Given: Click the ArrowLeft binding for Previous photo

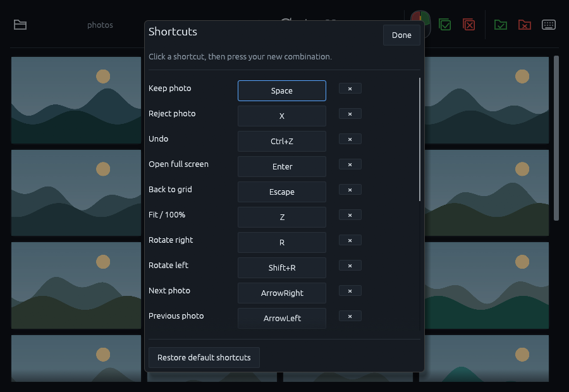Looking at the screenshot, I should pyautogui.click(x=282, y=318).
